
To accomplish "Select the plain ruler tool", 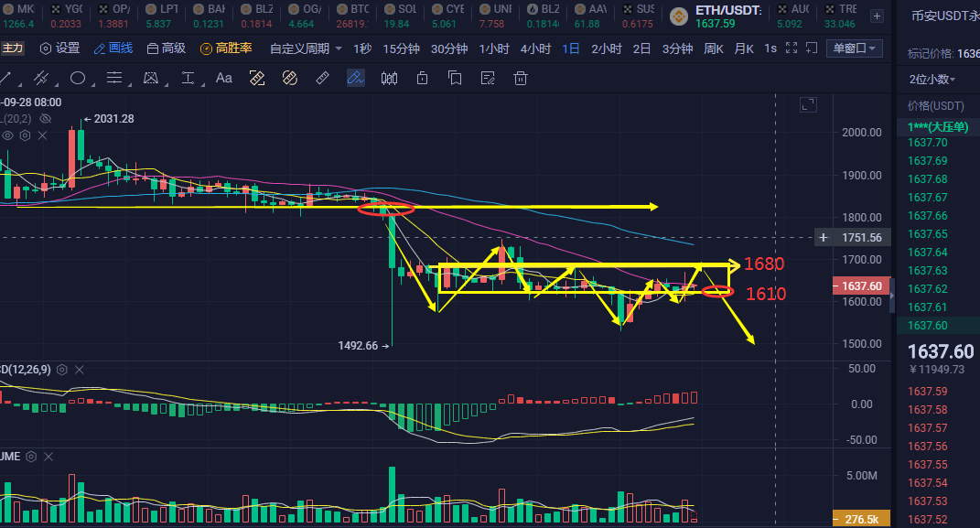I will coord(322,78).
